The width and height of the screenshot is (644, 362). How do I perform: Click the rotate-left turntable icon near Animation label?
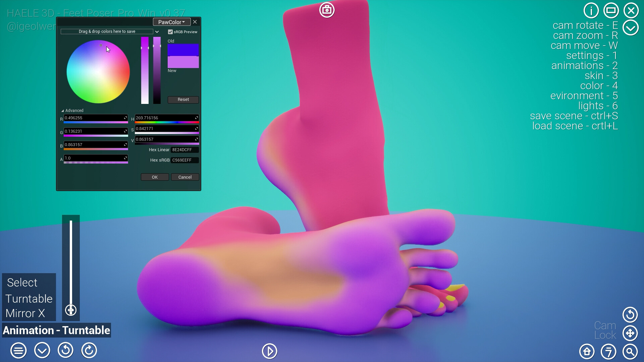coord(66,351)
